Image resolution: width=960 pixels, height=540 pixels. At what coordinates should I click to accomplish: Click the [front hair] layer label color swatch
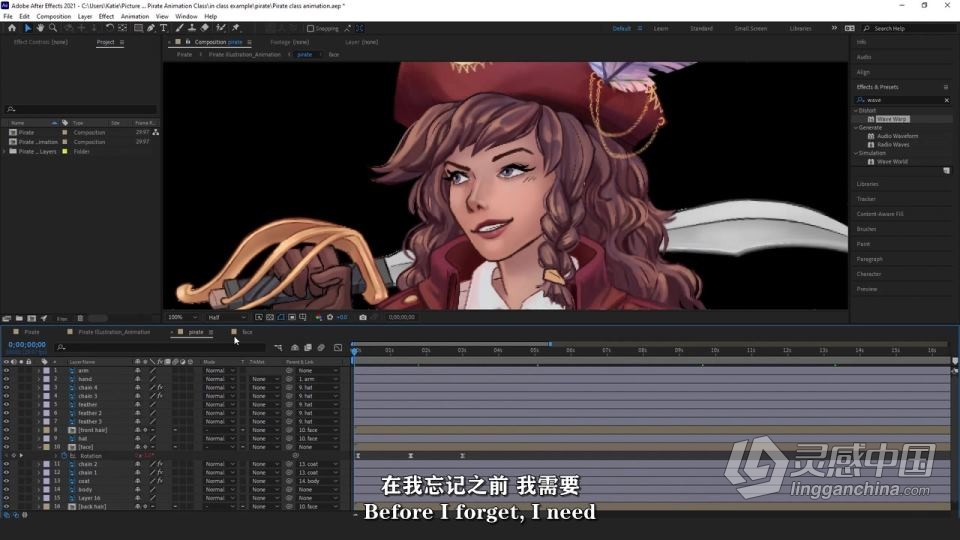coord(46,430)
